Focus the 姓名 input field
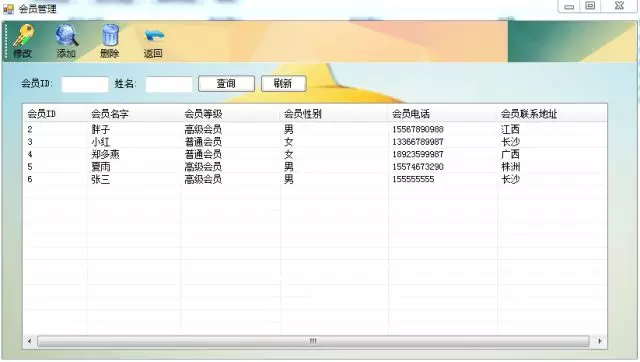The width and height of the screenshot is (640, 362). (x=169, y=84)
